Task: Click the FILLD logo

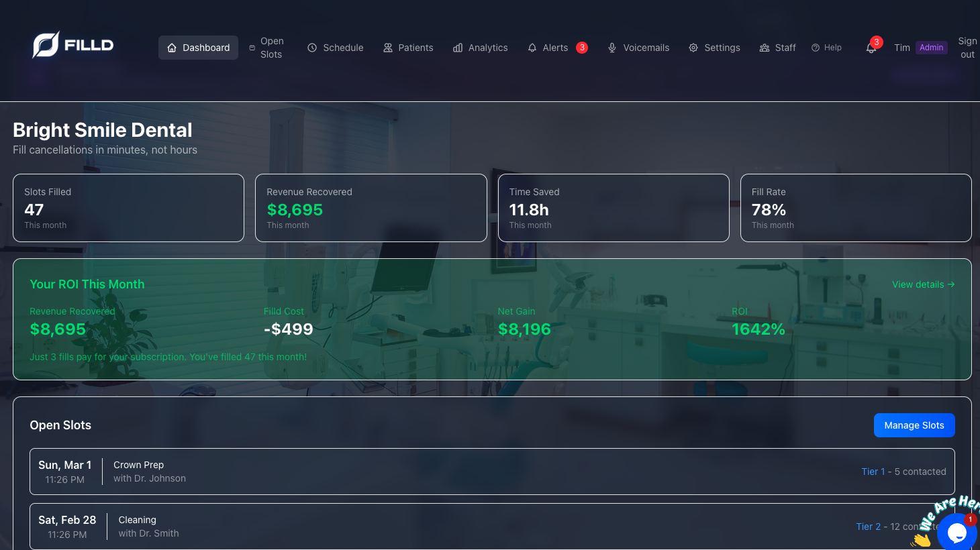Action: (x=72, y=45)
